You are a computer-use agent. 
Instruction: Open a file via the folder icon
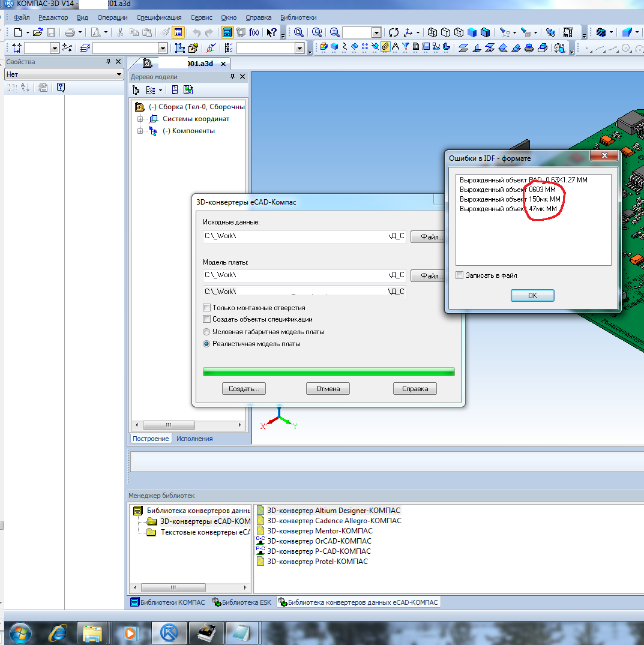pyautogui.click(x=37, y=32)
